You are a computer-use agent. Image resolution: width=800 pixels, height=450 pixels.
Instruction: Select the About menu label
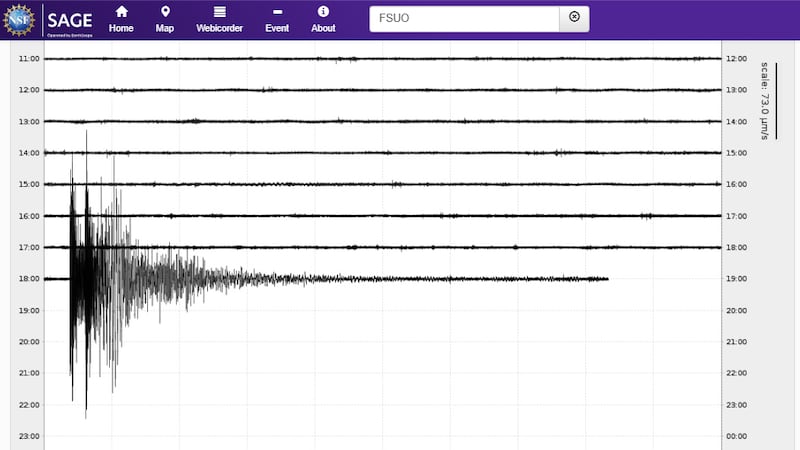point(323,28)
